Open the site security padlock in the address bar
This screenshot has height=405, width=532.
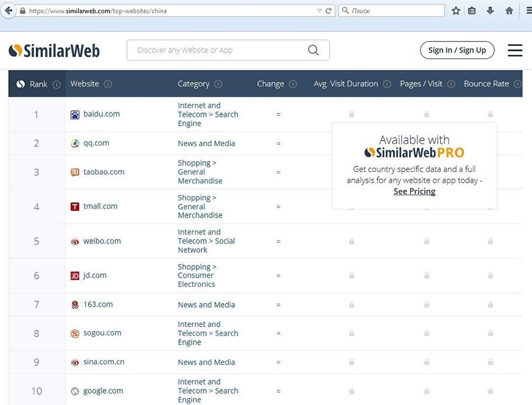point(23,11)
